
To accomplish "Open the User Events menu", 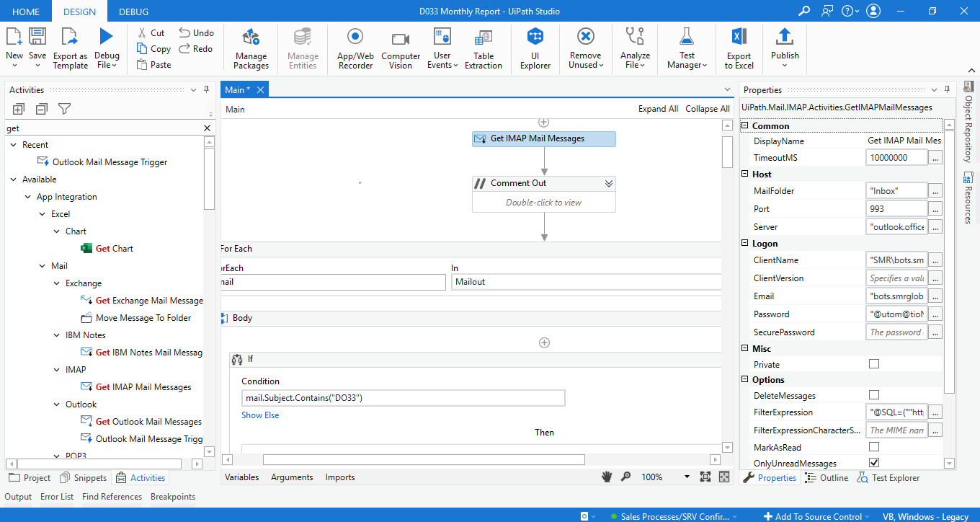I will click(x=442, y=48).
